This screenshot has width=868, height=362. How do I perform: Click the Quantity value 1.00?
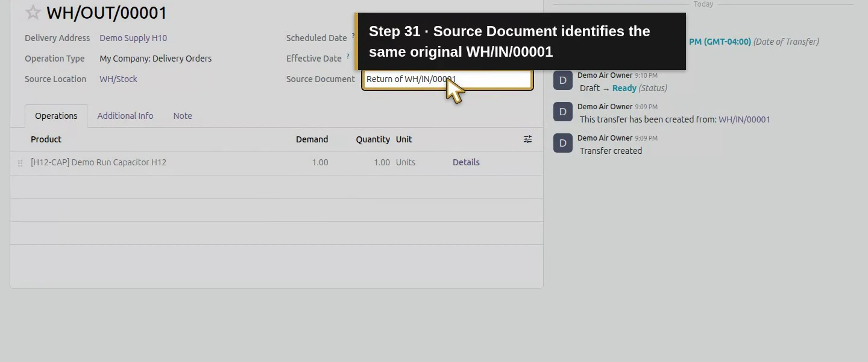[382, 162]
